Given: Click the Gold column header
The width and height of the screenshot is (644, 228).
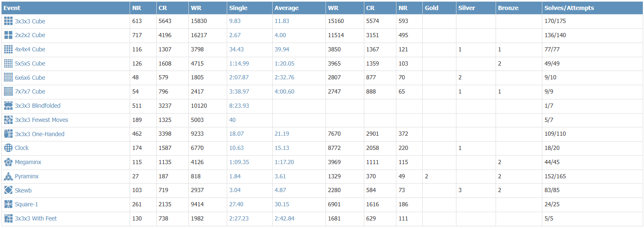Looking at the screenshot, I should point(431,8).
